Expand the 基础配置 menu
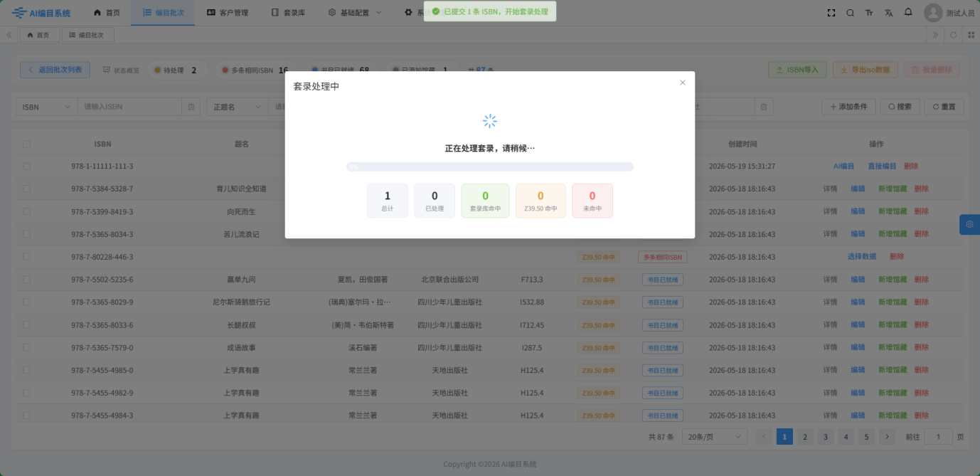 [x=355, y=13]
